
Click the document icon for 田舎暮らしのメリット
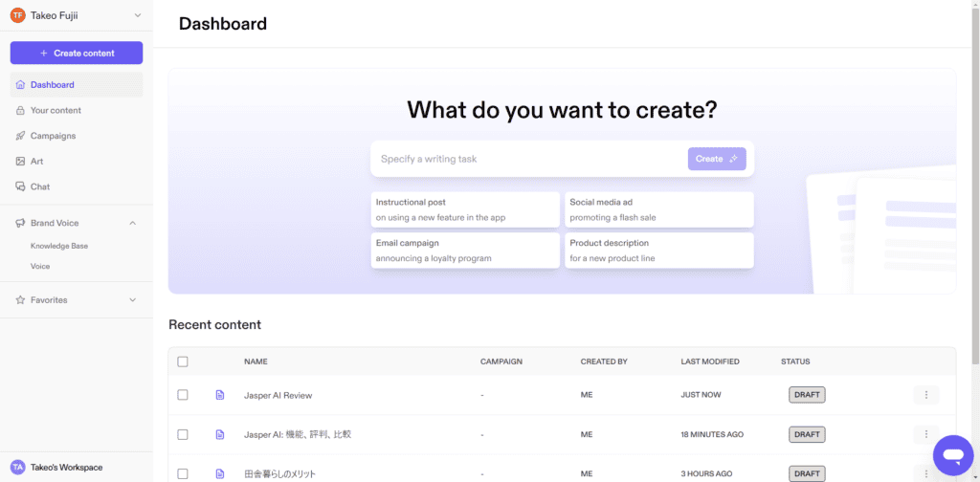[x=220, y=474]
